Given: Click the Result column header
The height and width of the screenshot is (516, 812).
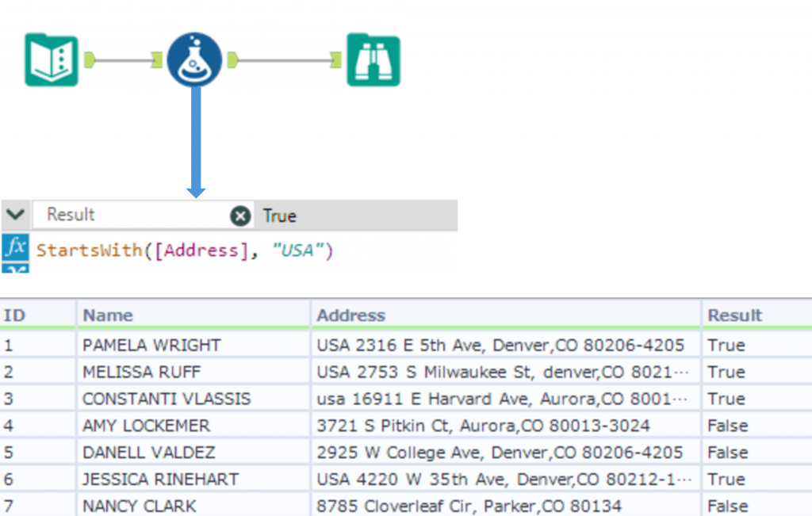Looking at the screenshot, I should 734,315.
